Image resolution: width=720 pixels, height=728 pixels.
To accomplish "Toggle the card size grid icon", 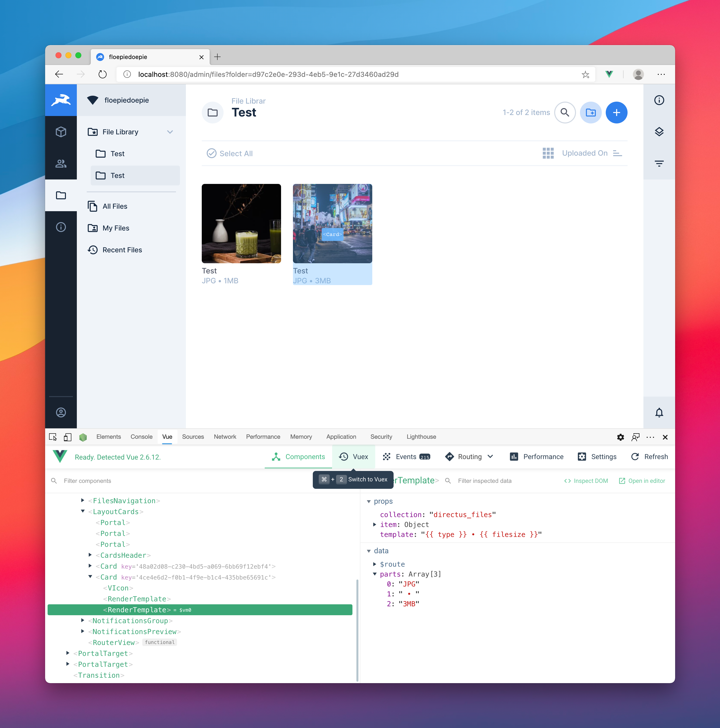I will (548, 153).
